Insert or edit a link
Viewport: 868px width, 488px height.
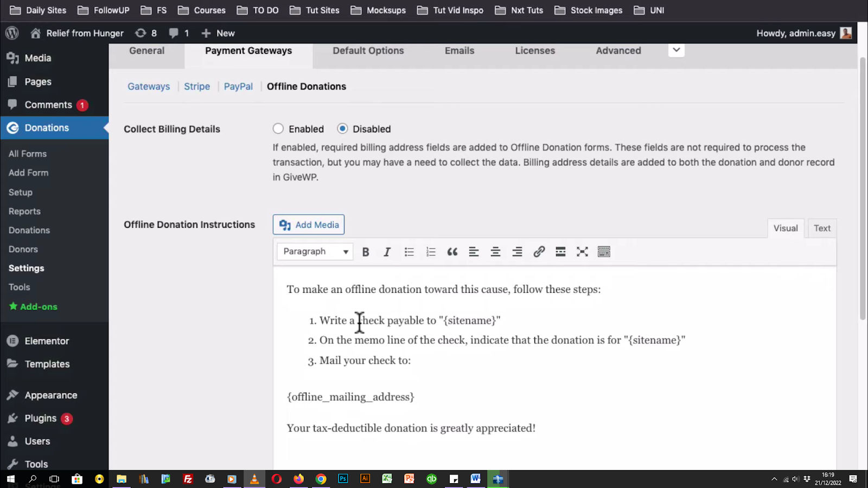coord(539,252)
